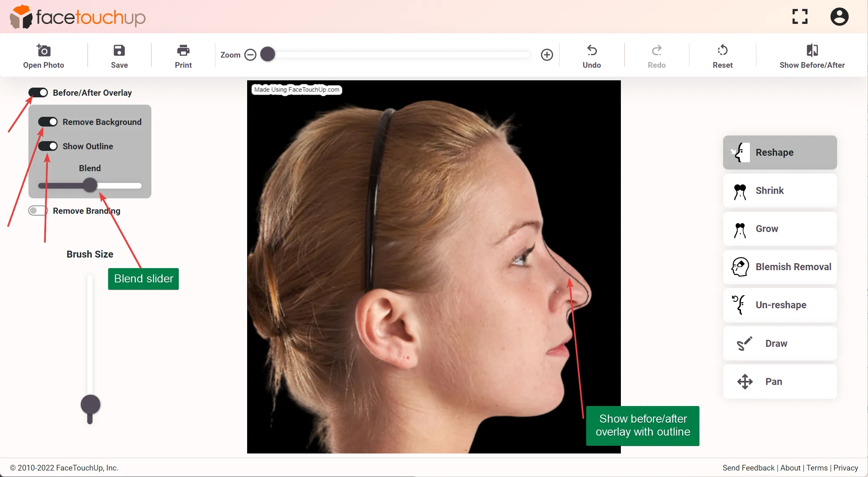Activate the Pan tool
Screen dimensions: 868x477
tap(779, 381)
